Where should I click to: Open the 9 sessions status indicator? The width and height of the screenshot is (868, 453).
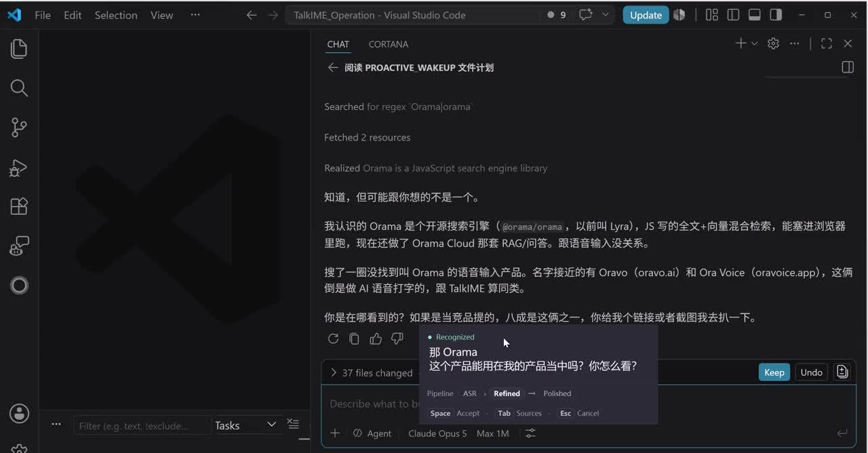click(x=557, y=15)
